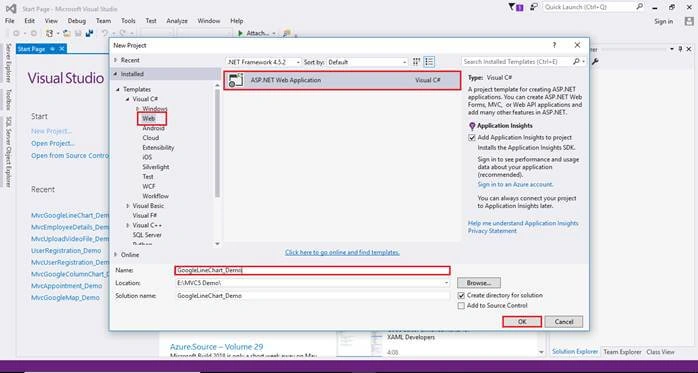Click the pin icon on Solution Explorer panel
This screenshot has height=373, width=698.
click(x=680, y=49)
